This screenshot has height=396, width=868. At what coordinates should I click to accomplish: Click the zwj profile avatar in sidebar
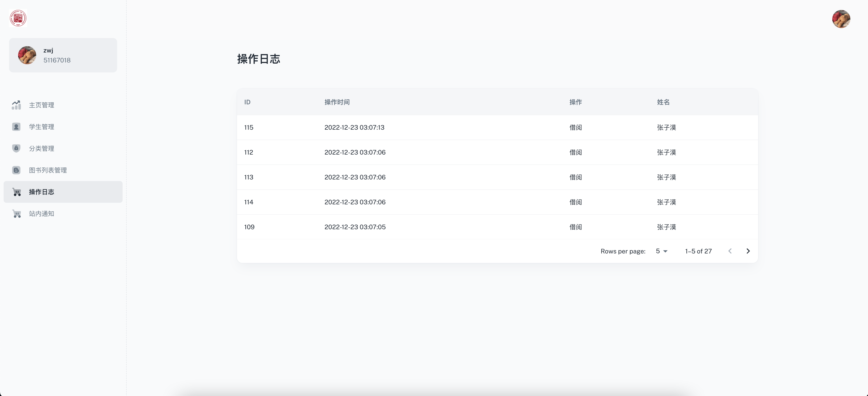click(27, 55)
